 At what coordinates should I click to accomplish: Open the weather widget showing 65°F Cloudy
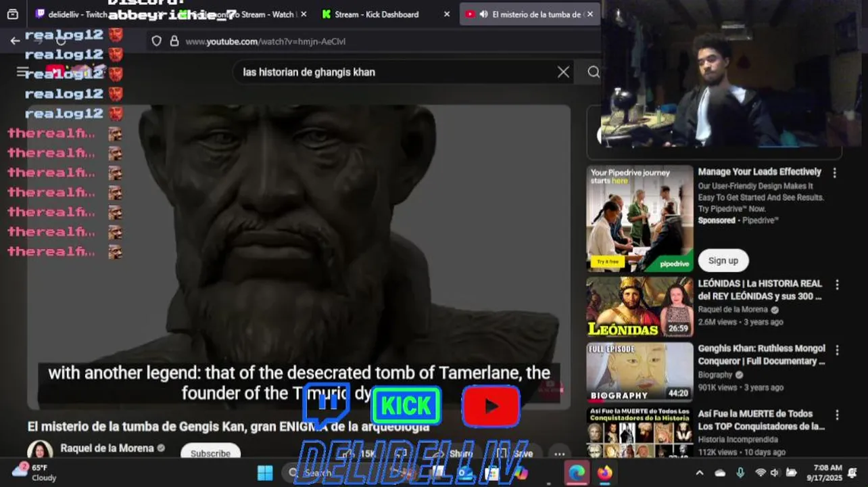pyautogui.click(x=34, y=472)
